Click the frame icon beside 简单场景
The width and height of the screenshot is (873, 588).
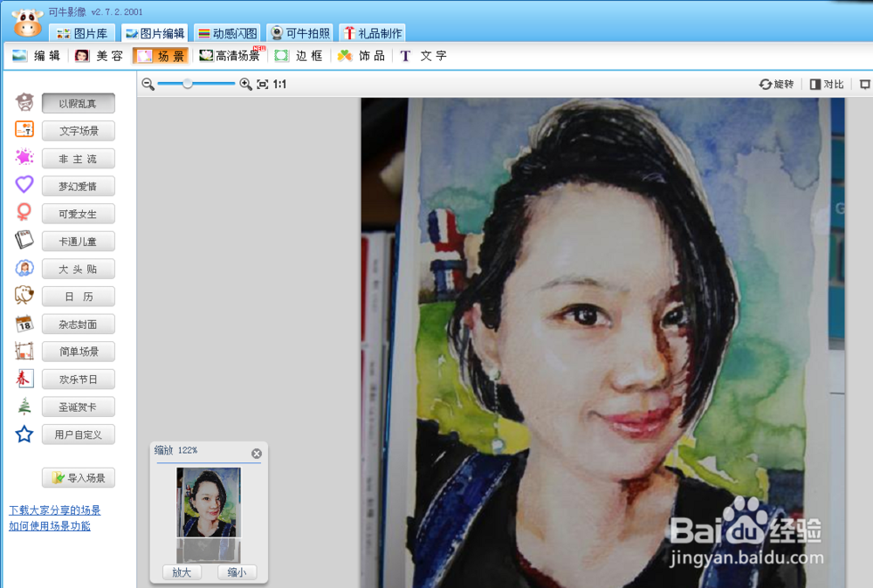[24, 351]
